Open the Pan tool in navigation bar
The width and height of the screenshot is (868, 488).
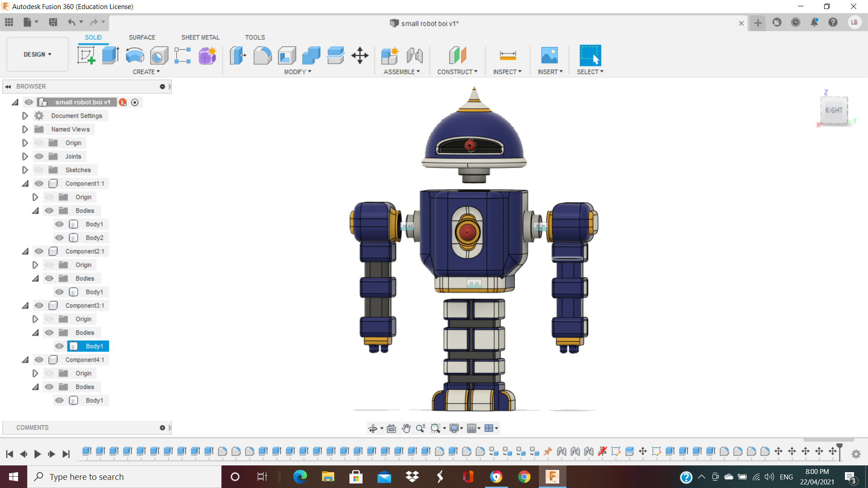(406, 428)
